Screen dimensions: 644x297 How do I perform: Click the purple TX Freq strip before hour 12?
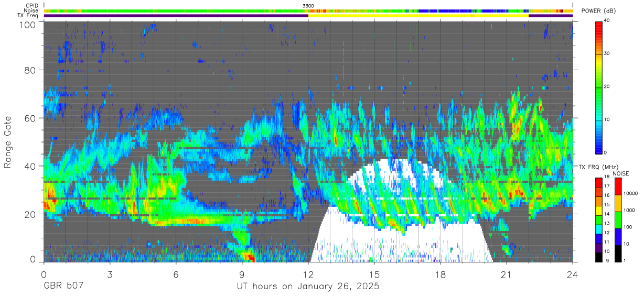176,16
